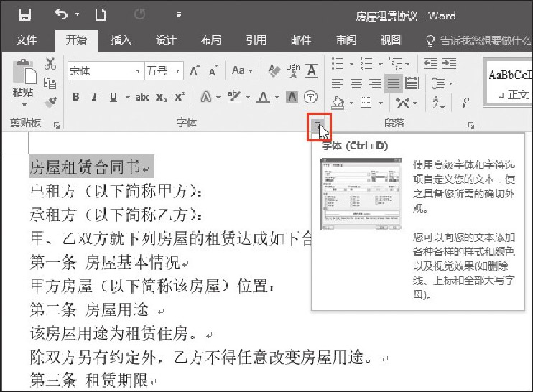The height and width of the screenshot is (392, 533).
Task: Toggle Strikethrough formatting
Action: pos(142,97)
